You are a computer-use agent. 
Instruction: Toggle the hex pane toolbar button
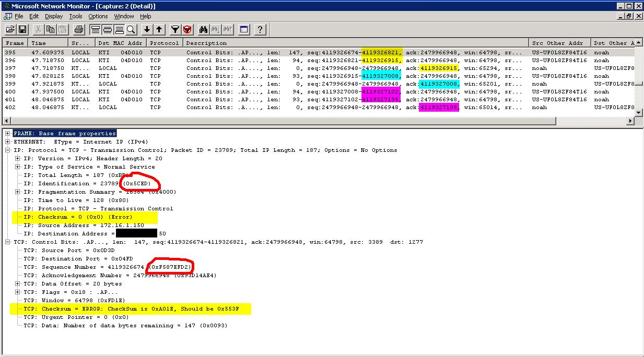click(119, 29)
